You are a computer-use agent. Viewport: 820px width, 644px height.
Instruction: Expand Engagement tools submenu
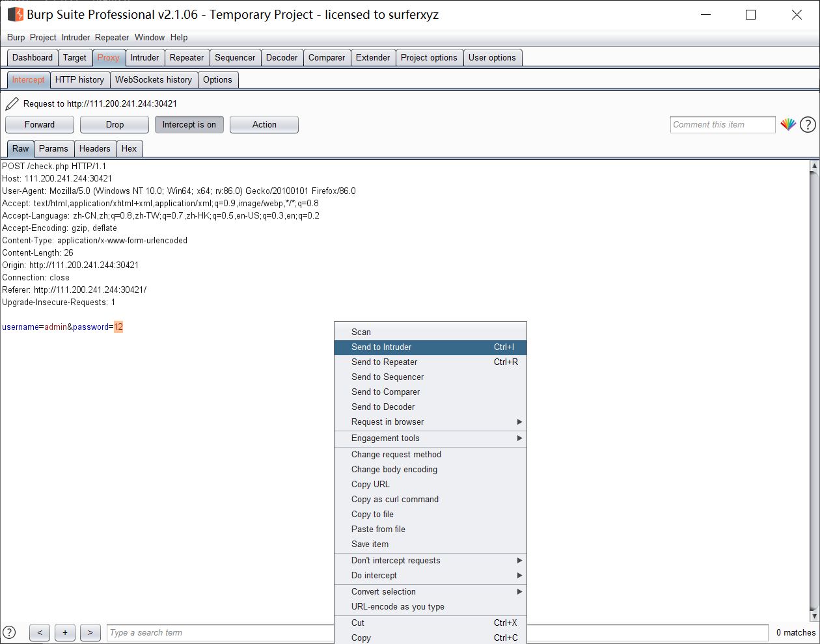click(430, 438)
